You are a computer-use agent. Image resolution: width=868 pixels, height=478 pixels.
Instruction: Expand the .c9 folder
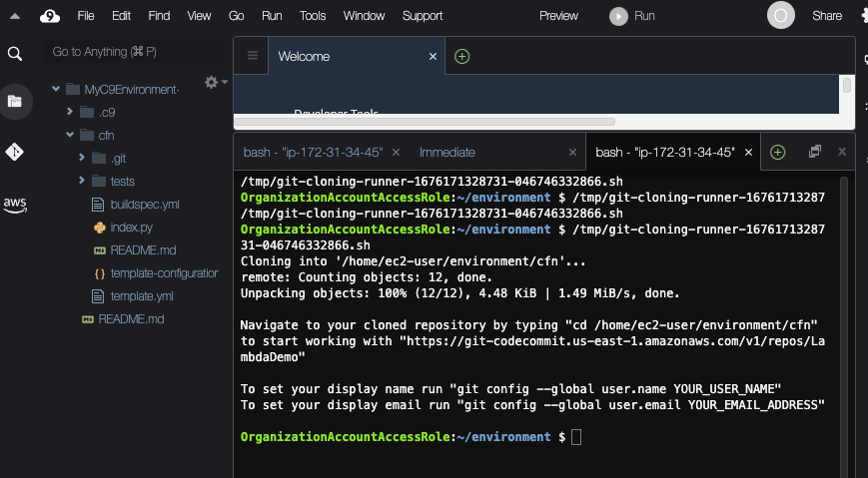tap(70, 112)
